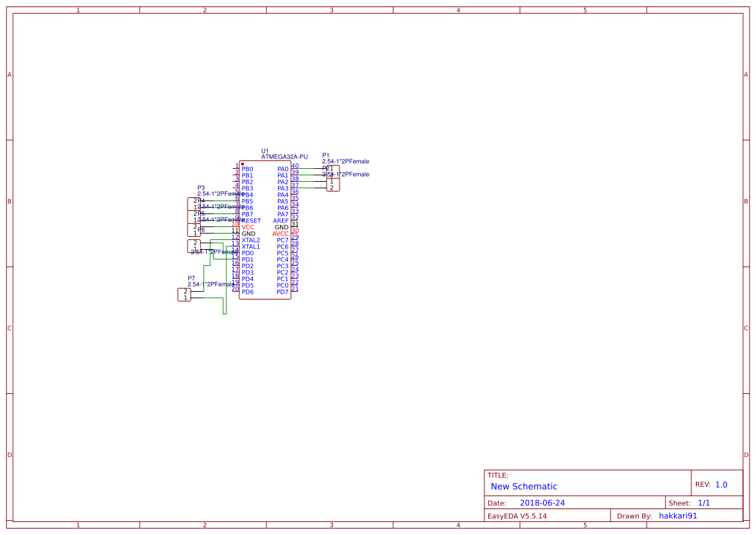This screenshot has width=756, height=535.
Task: Click the PB0 pin label
Action: (x=247, y=169)
